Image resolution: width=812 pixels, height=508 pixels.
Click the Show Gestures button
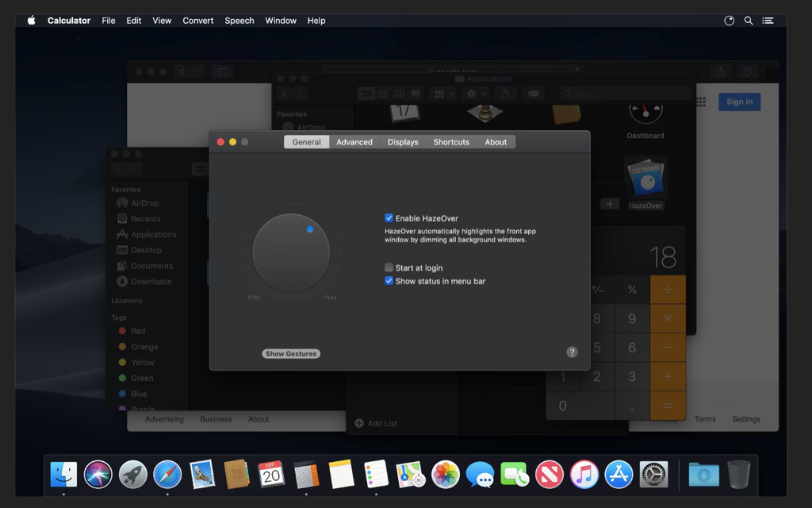point(291,353)
